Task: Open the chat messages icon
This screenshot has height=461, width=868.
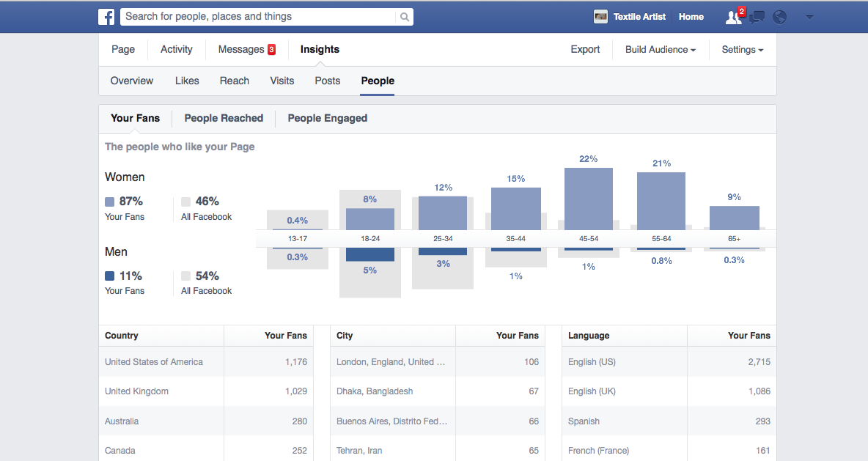Action: (757, 17)
